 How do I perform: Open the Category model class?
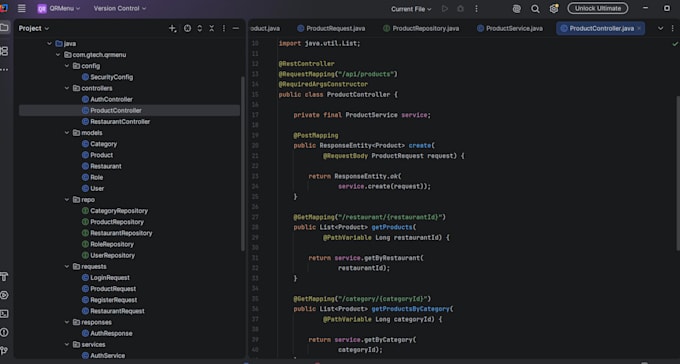(103, 144)
